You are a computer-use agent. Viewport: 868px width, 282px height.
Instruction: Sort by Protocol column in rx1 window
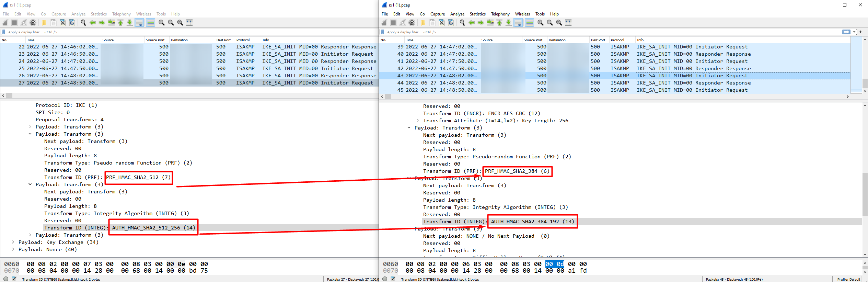(622, 40)
